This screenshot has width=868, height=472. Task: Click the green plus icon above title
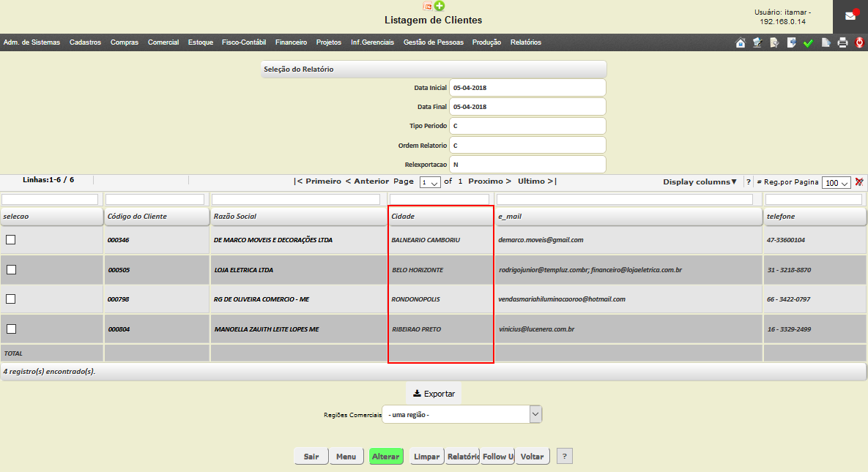[439, 6]
